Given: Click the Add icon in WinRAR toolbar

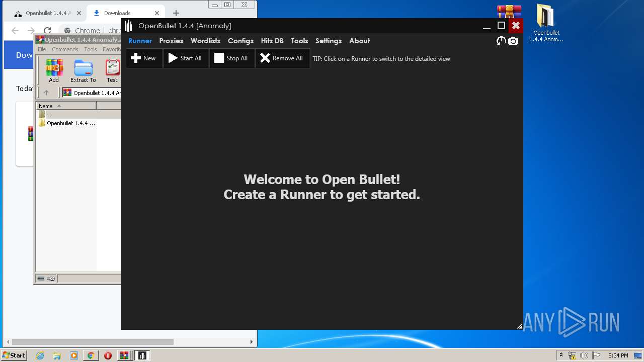Looking at the screenshot, I should coord(54,71).
